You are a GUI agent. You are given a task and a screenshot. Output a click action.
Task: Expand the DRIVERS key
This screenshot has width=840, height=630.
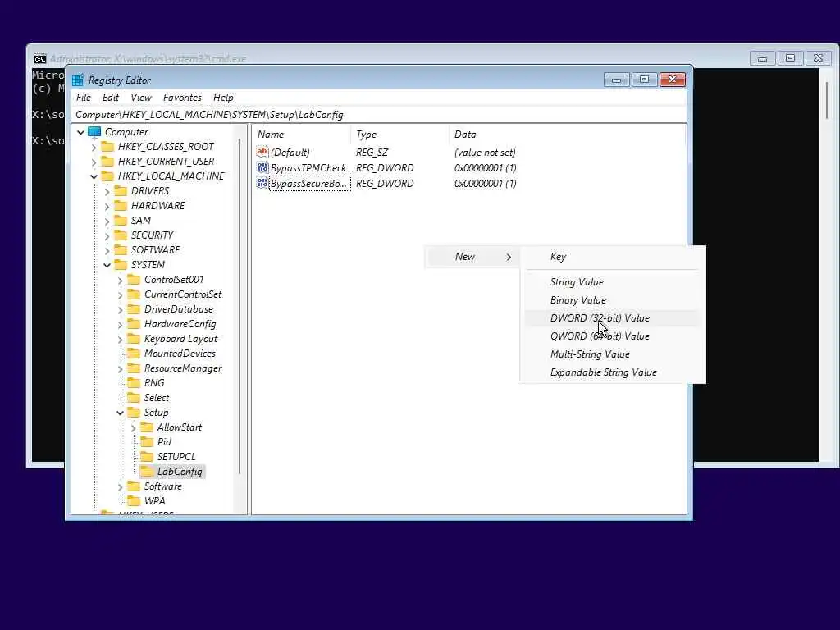107,191
